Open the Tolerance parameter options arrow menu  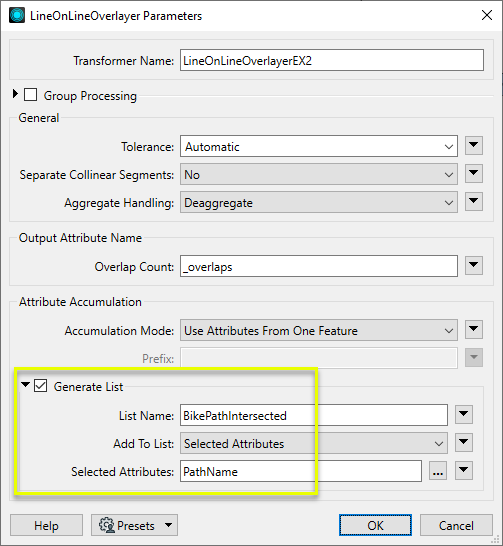474,145
